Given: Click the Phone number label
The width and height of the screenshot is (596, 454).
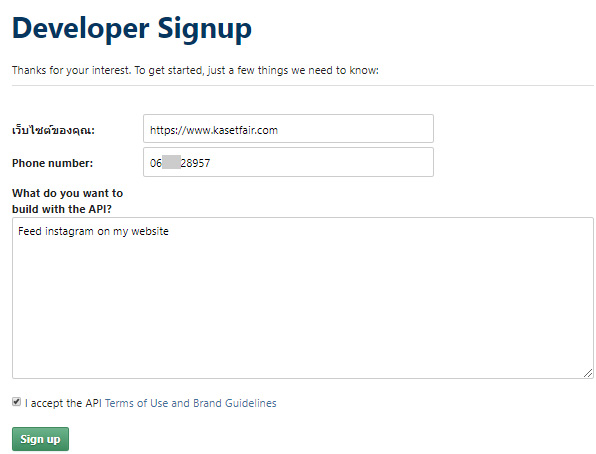Looking at the screenshot, I should [x=52, y=163].
